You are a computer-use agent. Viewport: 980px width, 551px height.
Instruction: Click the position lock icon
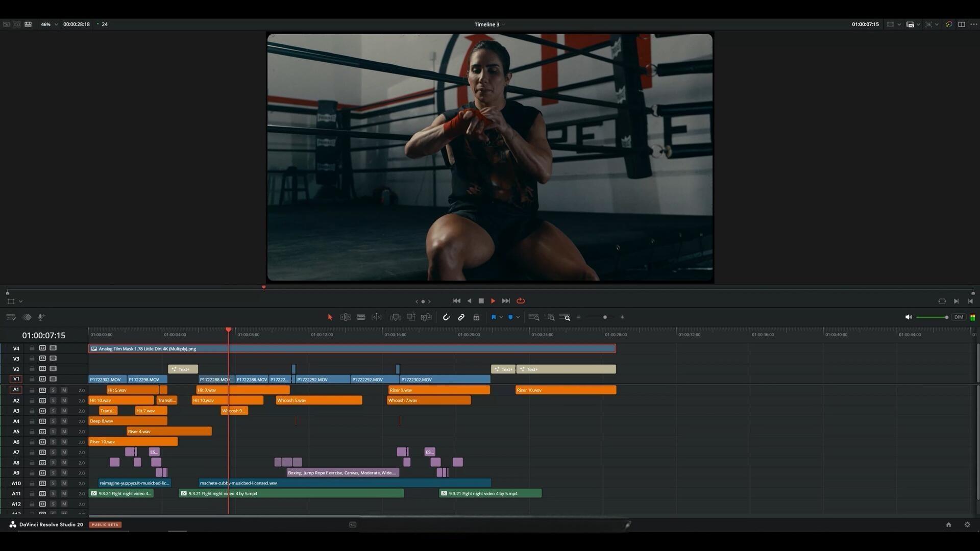tap(476, 317)
